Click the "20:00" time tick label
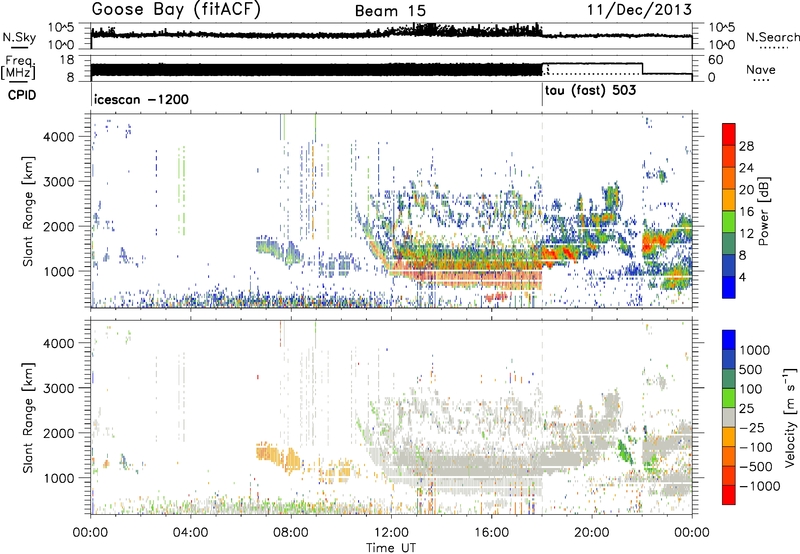This screenshot has width=800, height=554. click(x=591, y=533)
